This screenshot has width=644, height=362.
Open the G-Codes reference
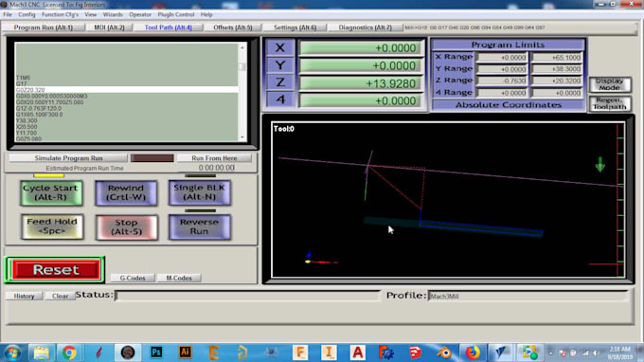[133, 279]
